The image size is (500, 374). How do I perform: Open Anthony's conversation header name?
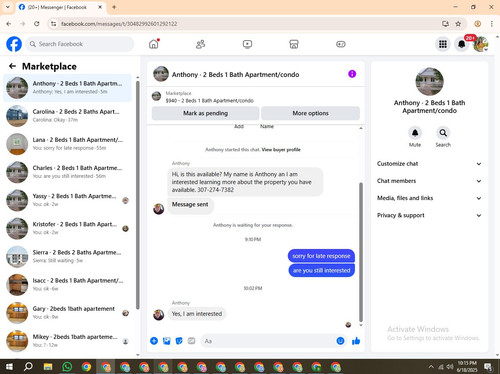235,75
